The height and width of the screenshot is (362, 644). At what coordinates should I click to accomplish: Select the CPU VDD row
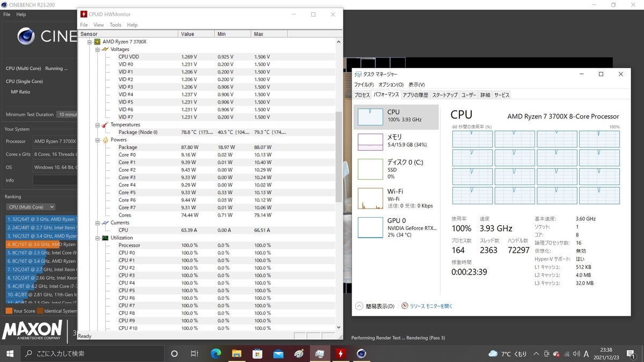(x=207, y=57)
